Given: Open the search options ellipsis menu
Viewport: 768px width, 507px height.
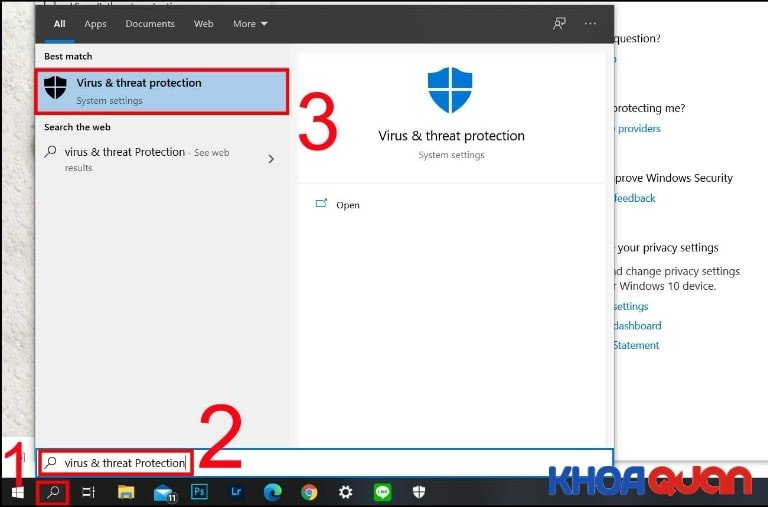Looking at the screenshot, I should [x=590, y=24].
